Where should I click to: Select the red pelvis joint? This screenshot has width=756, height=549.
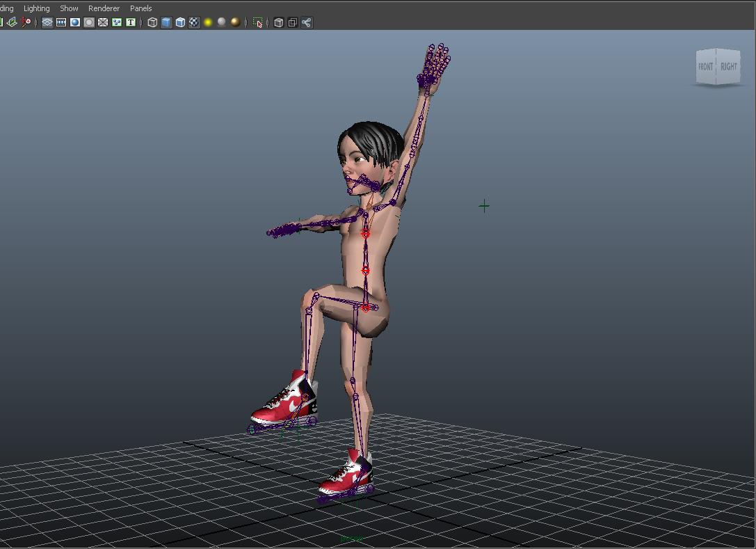click(365, 308)
